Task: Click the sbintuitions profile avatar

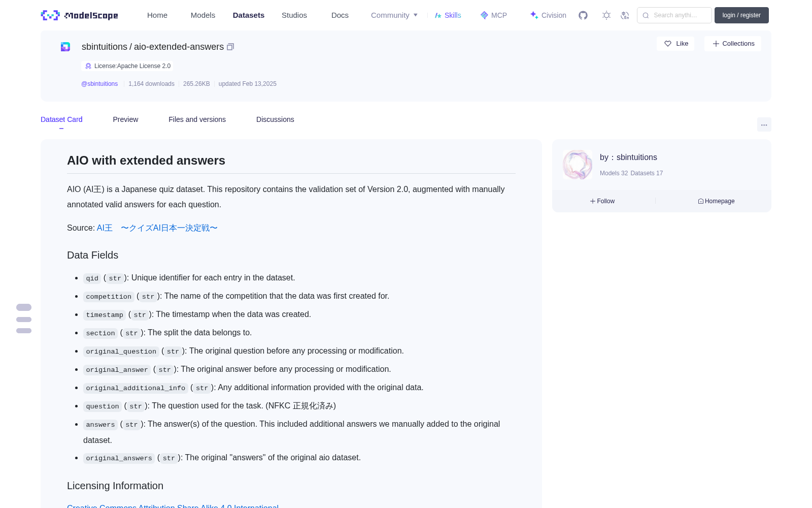Action: (578, 165)
